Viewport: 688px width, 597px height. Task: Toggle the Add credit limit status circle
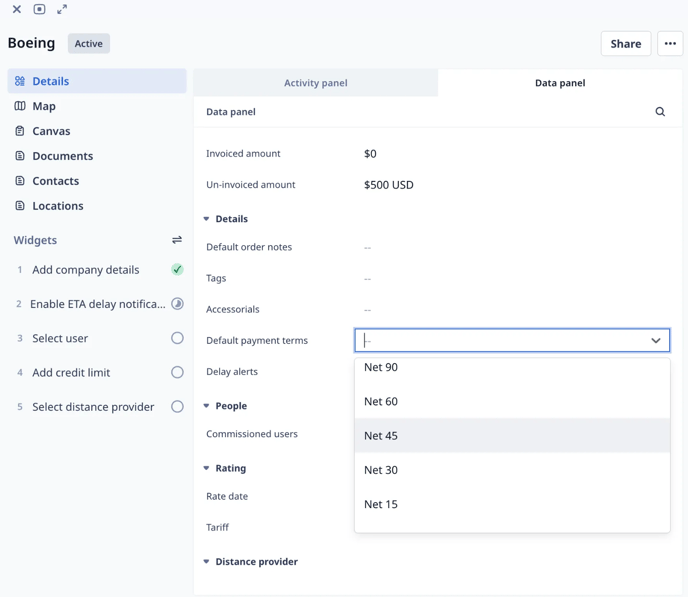point(177,372)
